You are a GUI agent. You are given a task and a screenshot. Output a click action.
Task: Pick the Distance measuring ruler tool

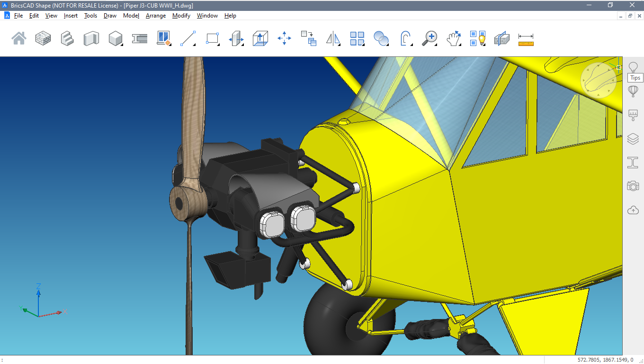pos(526,38)
